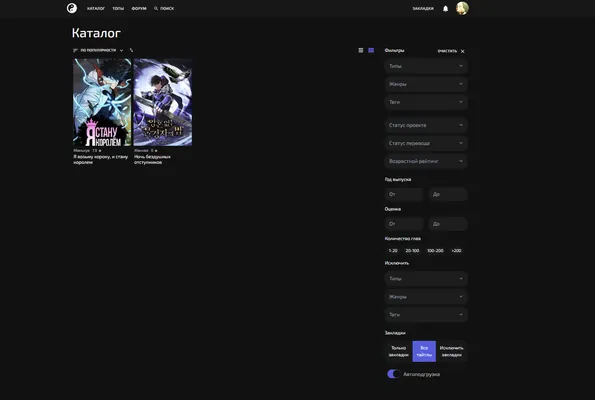Click the sort lines icon left of По популярности

point(75,50)
